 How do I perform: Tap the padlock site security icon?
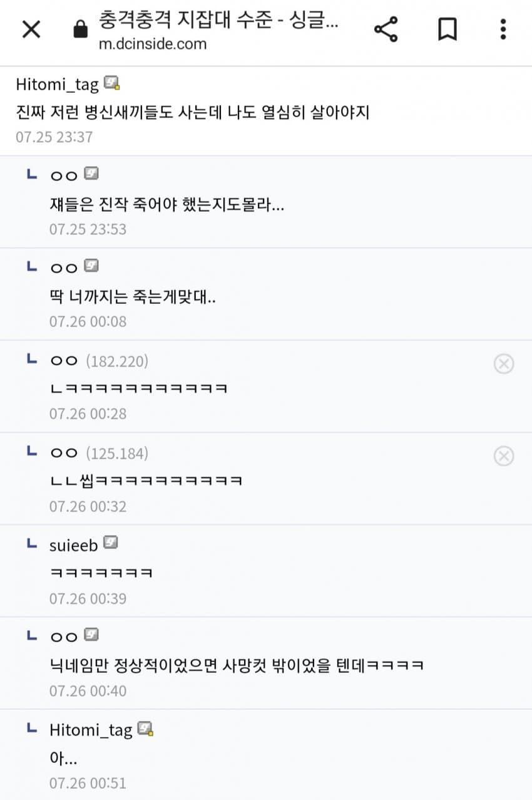(x=81, y=29)
